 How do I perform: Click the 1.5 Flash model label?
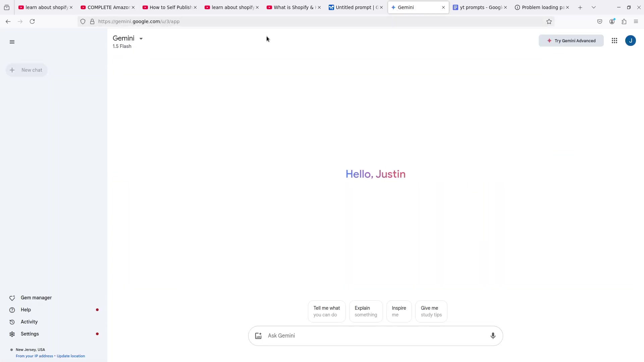tap(122, 46)
